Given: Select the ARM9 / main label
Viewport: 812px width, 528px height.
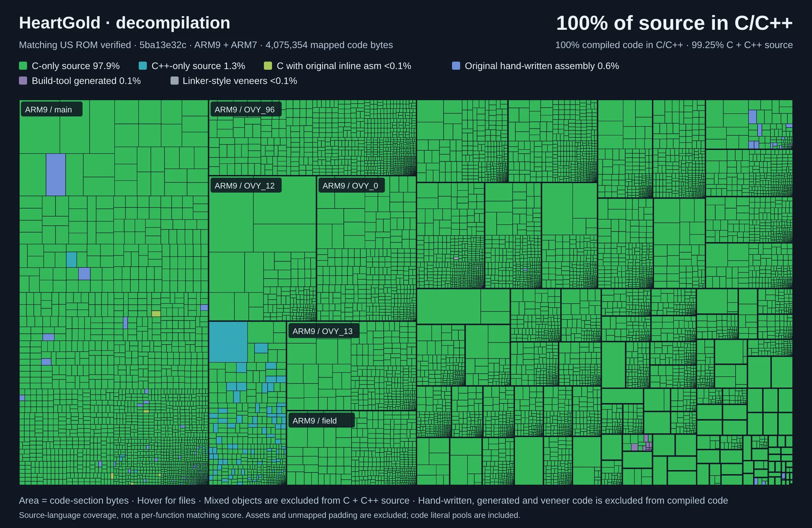Looking at the screenshot, I should (x=52, y=109).
